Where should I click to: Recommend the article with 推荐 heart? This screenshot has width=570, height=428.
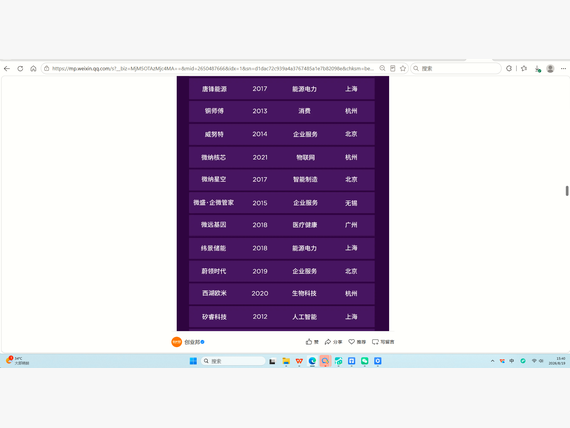point(357,342)
